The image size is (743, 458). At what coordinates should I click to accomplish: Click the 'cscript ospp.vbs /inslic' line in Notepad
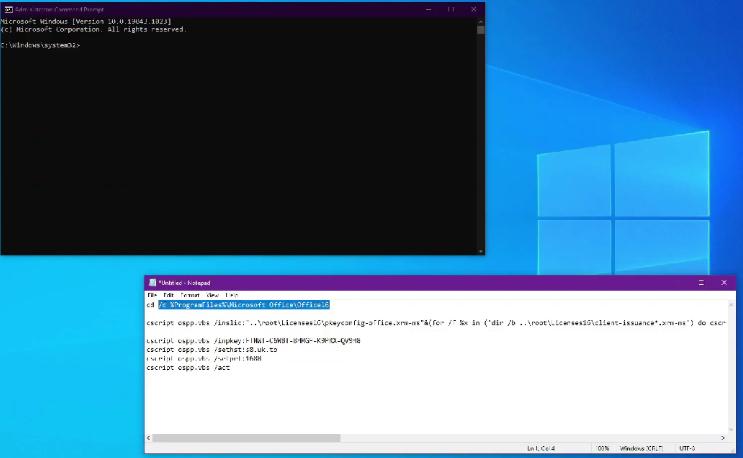(x=436, y=323)
